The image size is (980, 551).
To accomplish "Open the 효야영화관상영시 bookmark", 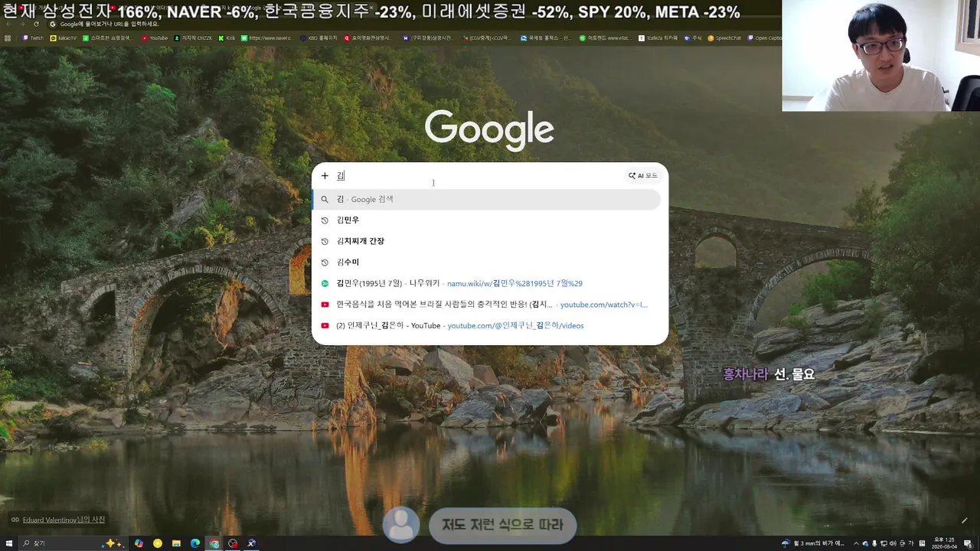I will point(367,37).
